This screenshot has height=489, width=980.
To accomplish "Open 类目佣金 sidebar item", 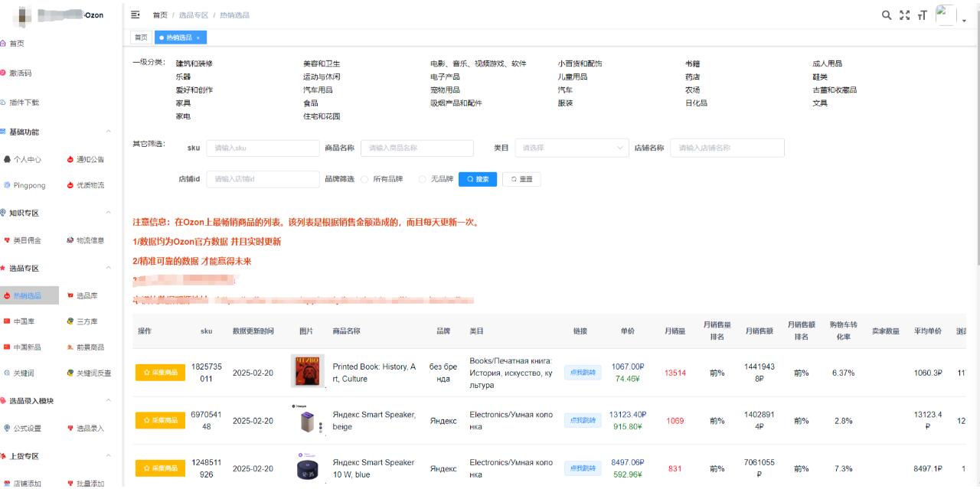I will coord(28,240).
